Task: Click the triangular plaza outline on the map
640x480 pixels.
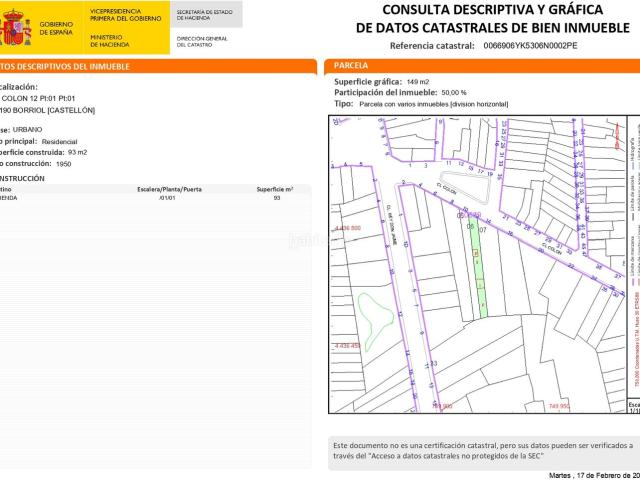Action: click(x=467, y=187)
